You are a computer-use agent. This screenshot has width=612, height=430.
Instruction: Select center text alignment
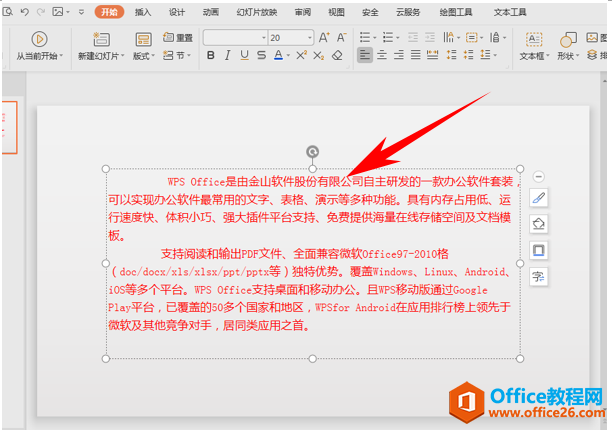tap(382, 55)
